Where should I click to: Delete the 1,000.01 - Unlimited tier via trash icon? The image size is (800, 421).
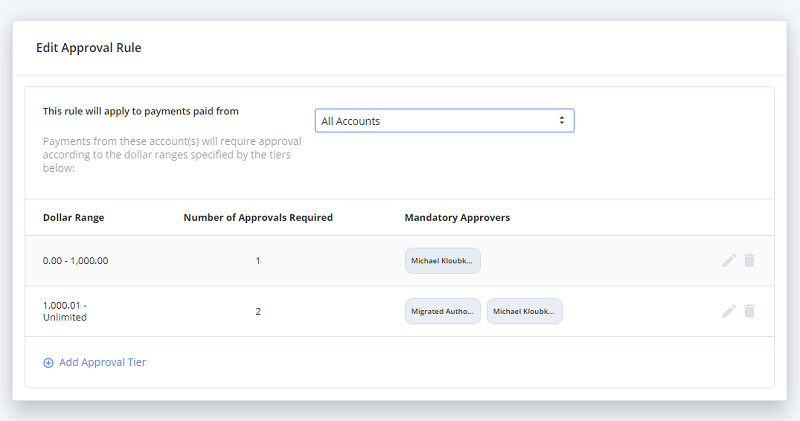pyautogui.click(x=749, y=311)
